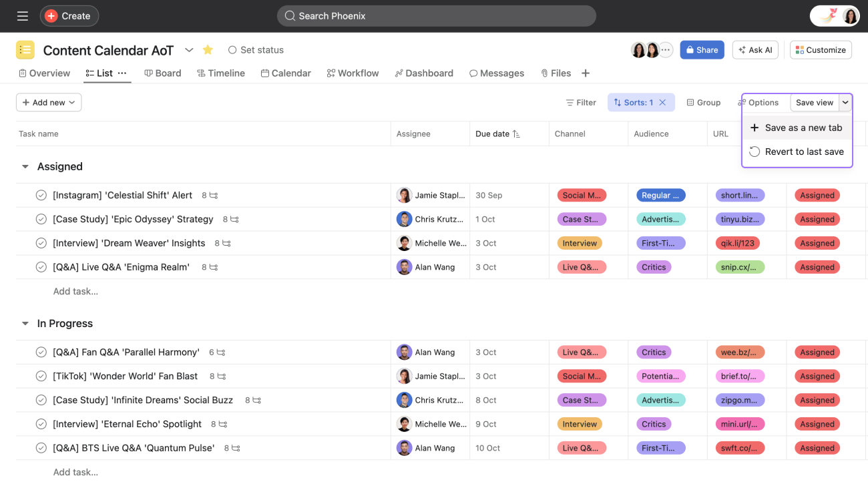This screenshot has width=868, height=486.
Task: Click the red 'Social M...' channel tag
Action: pos(582,196)
